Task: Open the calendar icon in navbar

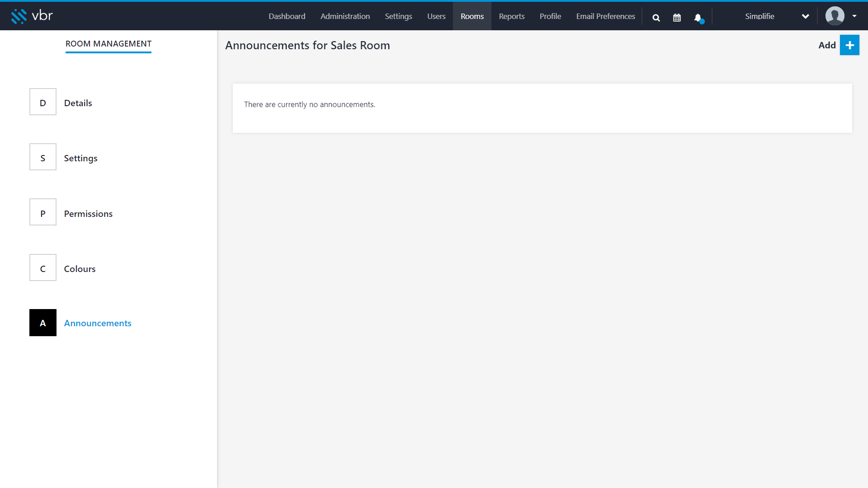Action: tap(677, 18)
